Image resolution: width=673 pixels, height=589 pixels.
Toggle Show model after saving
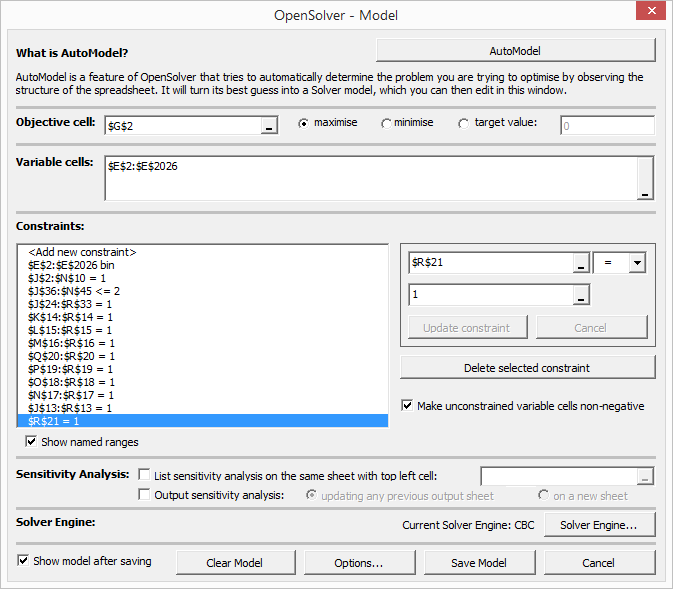pos(23,561)
